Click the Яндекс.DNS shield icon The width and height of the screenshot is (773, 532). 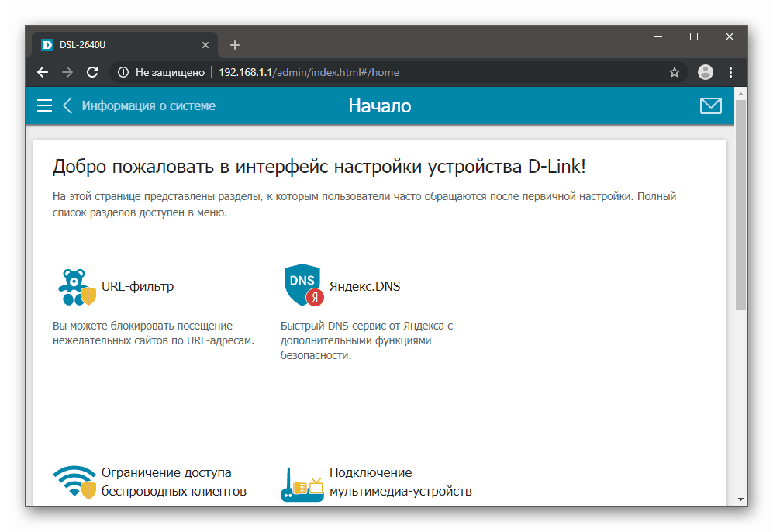point(304,285)
